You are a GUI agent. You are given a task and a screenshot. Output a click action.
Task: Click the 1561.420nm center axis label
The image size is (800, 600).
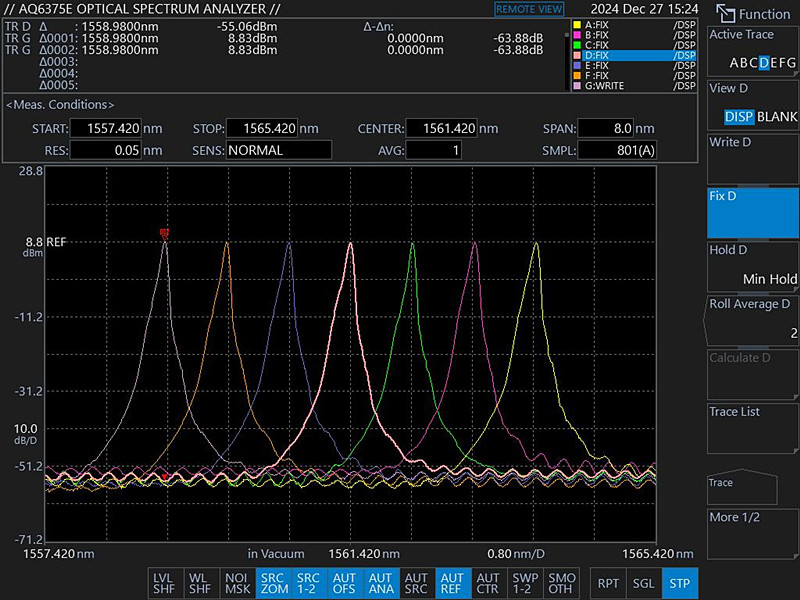point(364,554)
